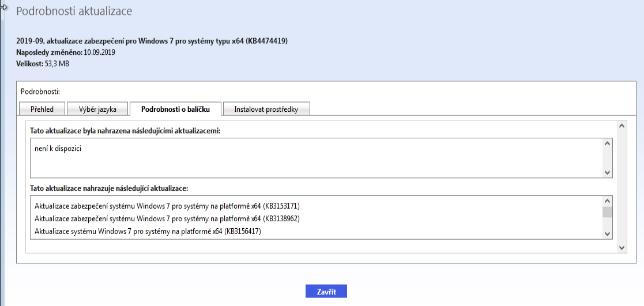Click outer details pane scroll-up arrow

(x=622, y=126)
